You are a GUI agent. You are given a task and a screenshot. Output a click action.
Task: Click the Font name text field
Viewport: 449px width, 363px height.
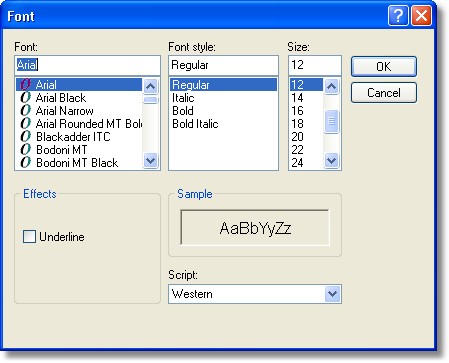[87, 65]
